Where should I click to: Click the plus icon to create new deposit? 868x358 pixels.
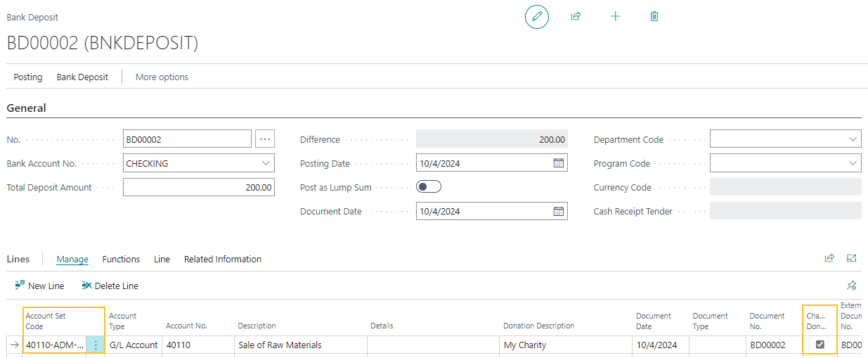point(616,16)
